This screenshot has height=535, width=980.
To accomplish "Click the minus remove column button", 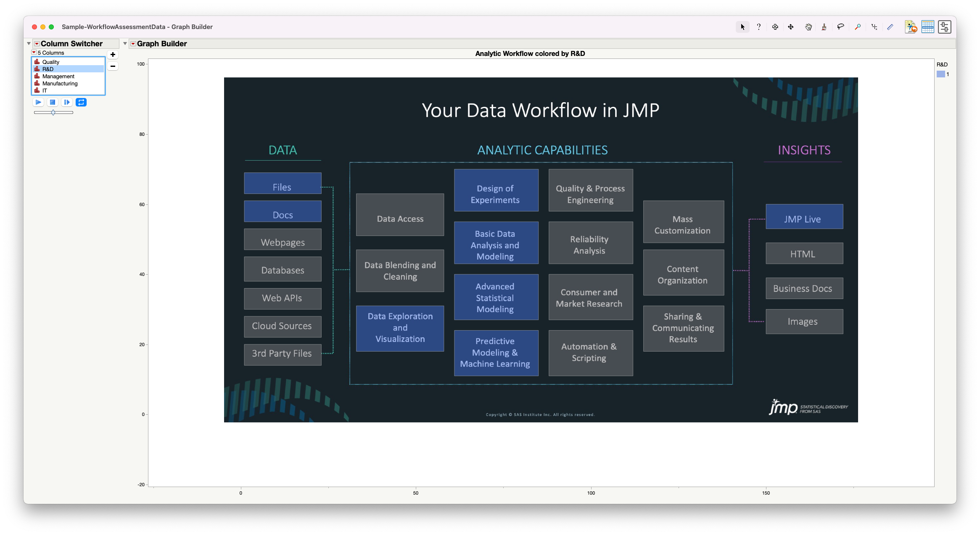I will pos(113,66).
